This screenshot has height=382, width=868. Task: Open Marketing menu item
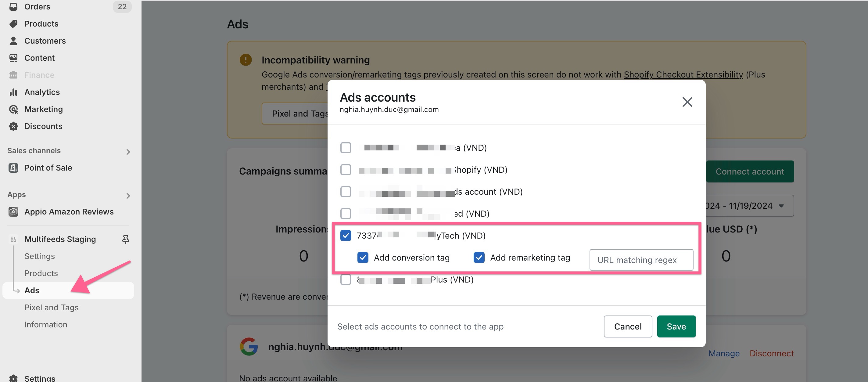tap(44, 109)
